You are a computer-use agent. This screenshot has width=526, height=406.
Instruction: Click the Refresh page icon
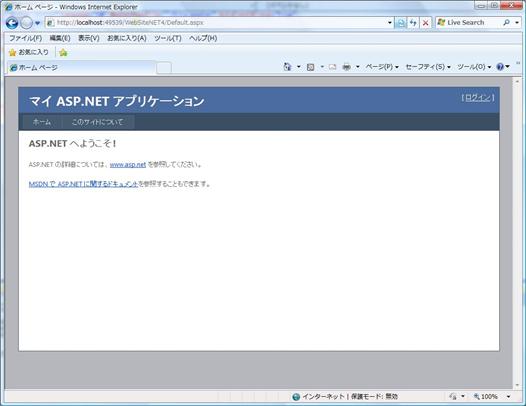click(x=413, y=23)
